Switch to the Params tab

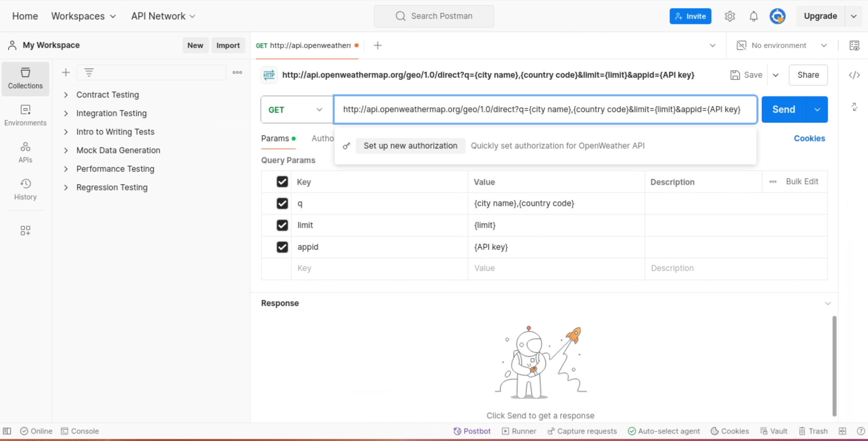(x=275, y=139)
